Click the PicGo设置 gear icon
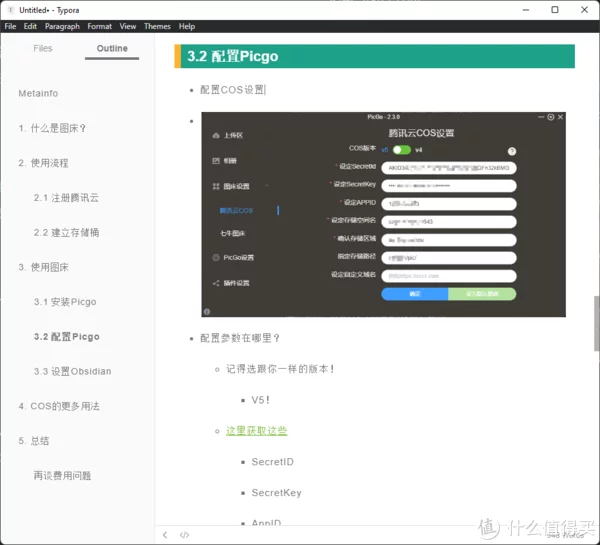The width and height of the screenshot is (600, 545). [x=216, y=258]
